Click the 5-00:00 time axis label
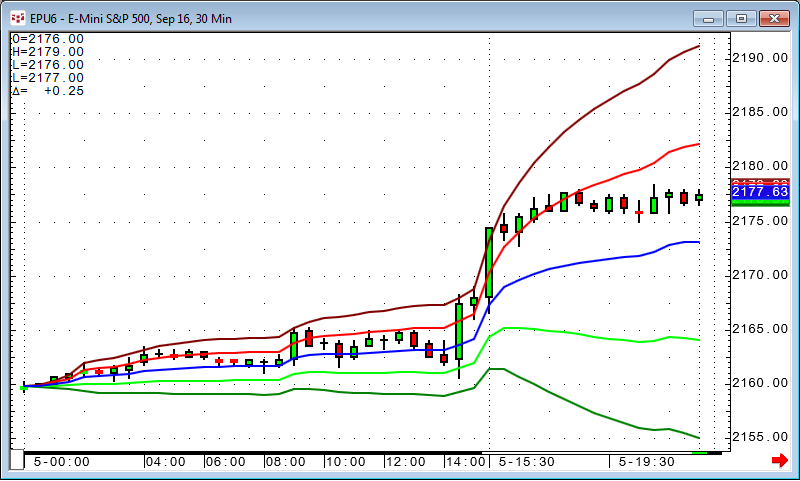Viewport: 800px width, 481px height. 61,462
